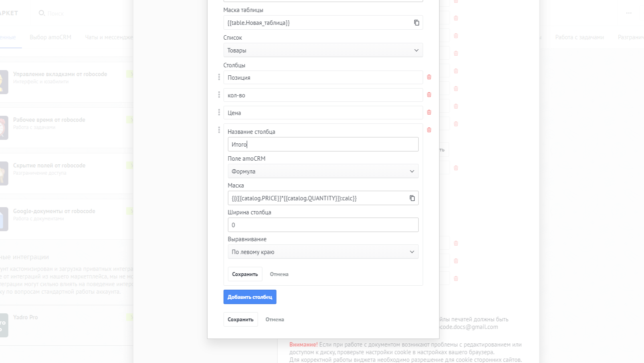Open the Yadro Pro integration card
This screenshot has height=363, width=644.
[x=67, y=325]
